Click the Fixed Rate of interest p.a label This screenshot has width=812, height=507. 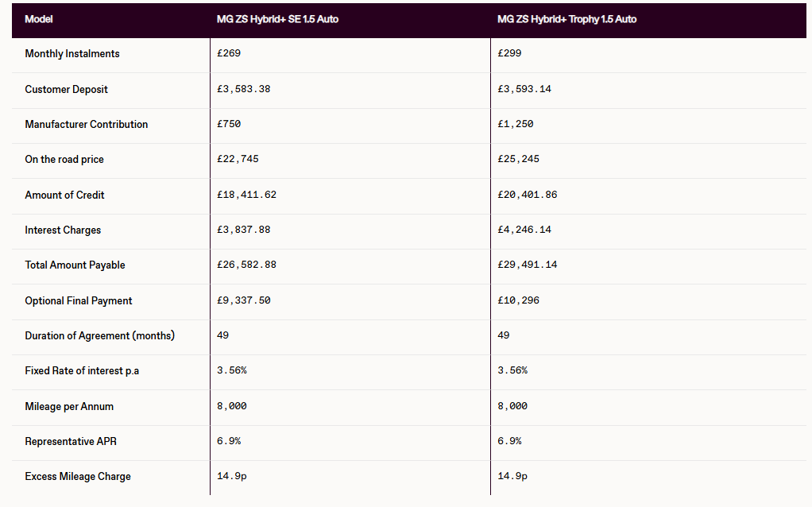click(82, 371)
